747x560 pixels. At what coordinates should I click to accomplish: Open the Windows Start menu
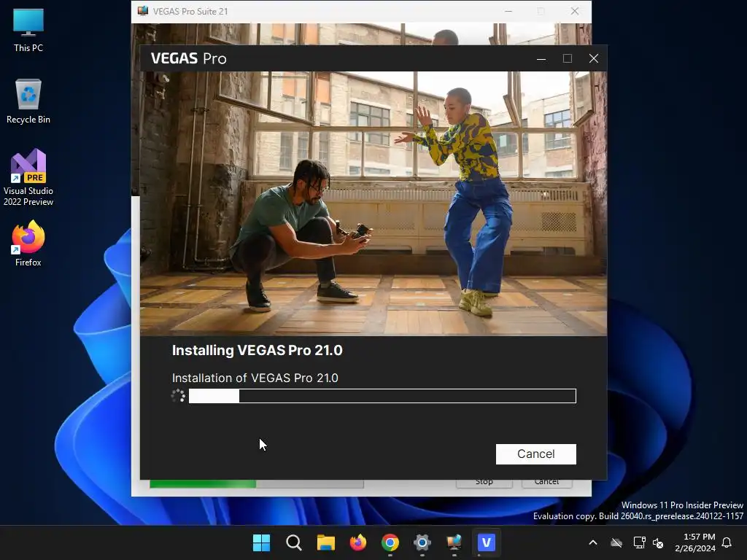pos(261,542)
